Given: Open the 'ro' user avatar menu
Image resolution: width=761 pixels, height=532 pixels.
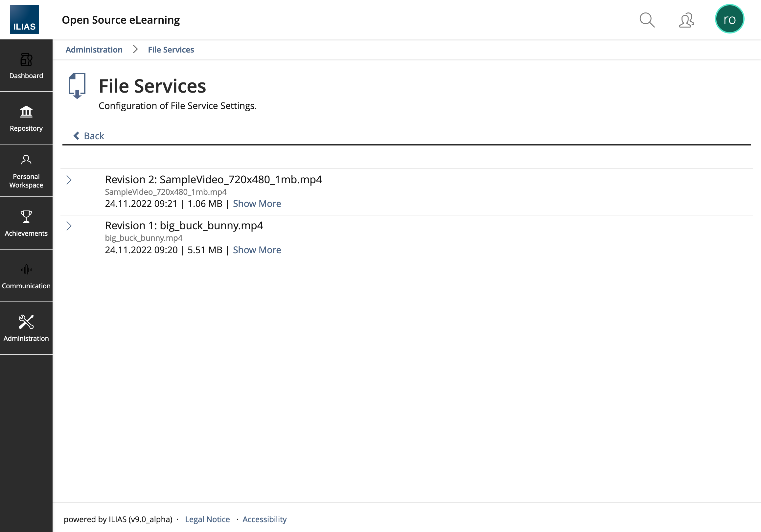Looking at the screenshot, I should click(x=729, y=19).
